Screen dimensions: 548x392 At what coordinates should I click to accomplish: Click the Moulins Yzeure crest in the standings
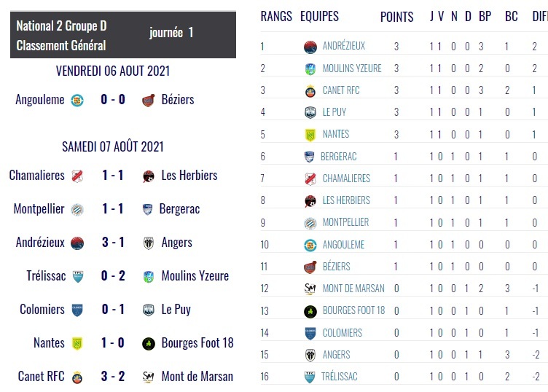click(310, 68)
